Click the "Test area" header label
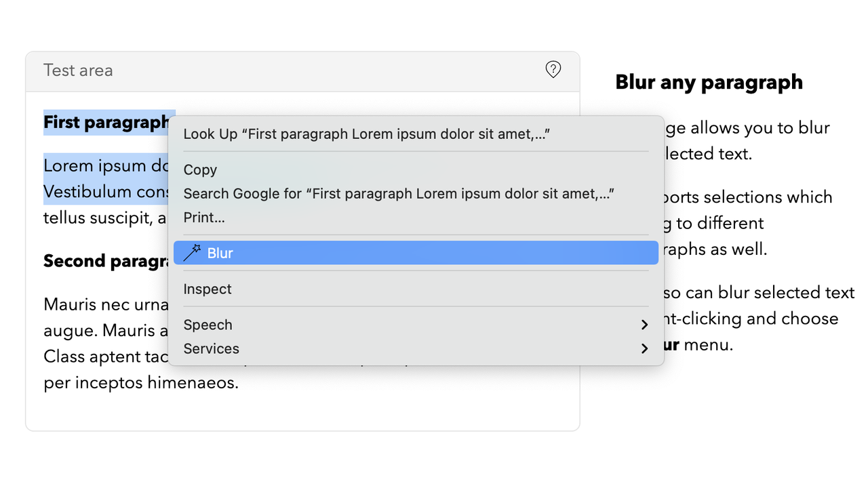This screenshot has width=868, height=488. [x=78, y=70]
